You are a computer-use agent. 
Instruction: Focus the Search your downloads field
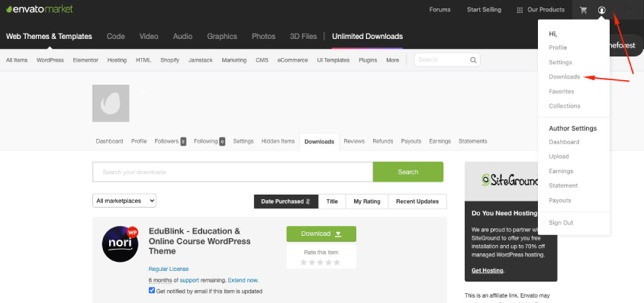point(233,172)
